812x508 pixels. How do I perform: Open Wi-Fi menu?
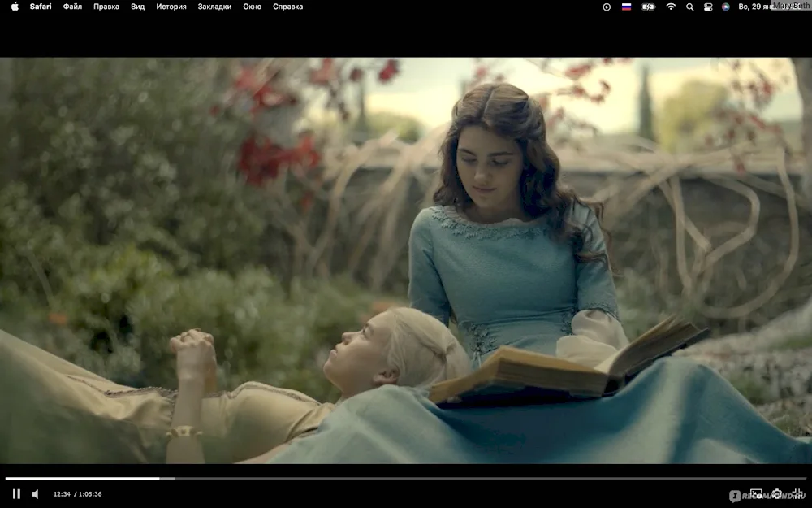671,7
